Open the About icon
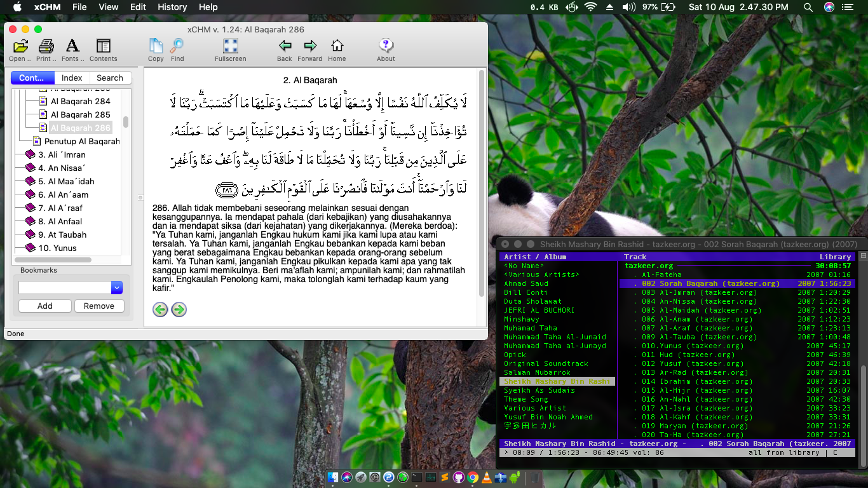 (x=386, y=46)
